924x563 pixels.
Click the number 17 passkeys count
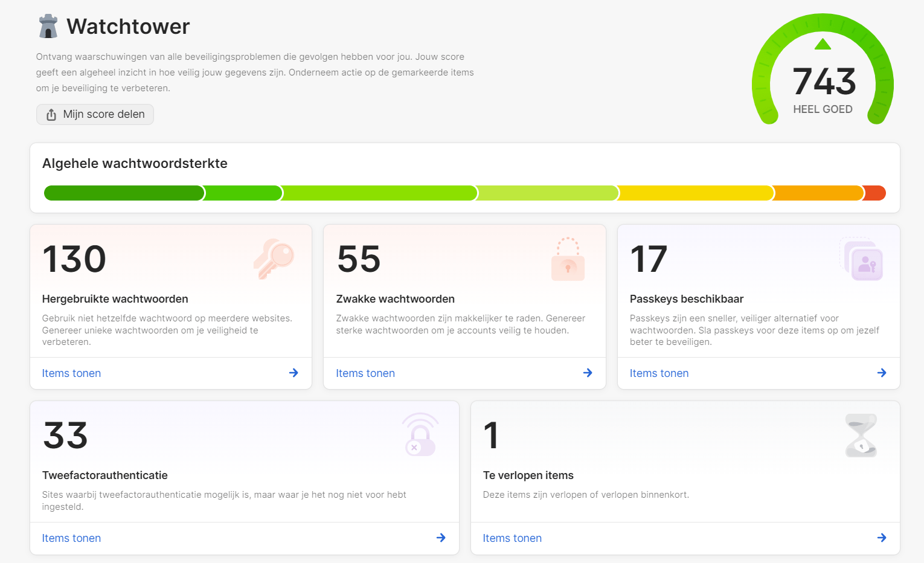[649, 259]
